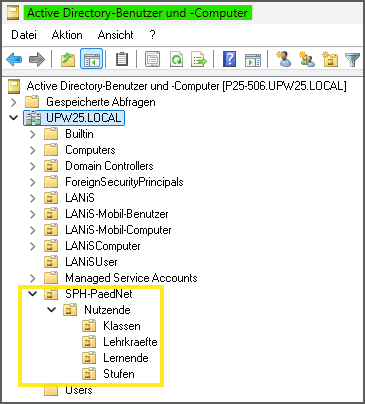Open the Aktion menu
This screenshot has height=404, width=365.
coord(67,35)
